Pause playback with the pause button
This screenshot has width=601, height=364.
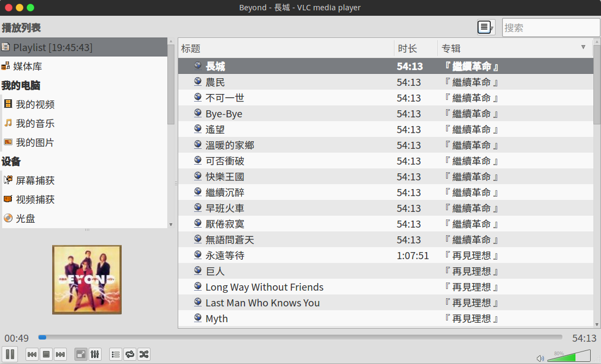pyautogui.click(x=10, y=354)
